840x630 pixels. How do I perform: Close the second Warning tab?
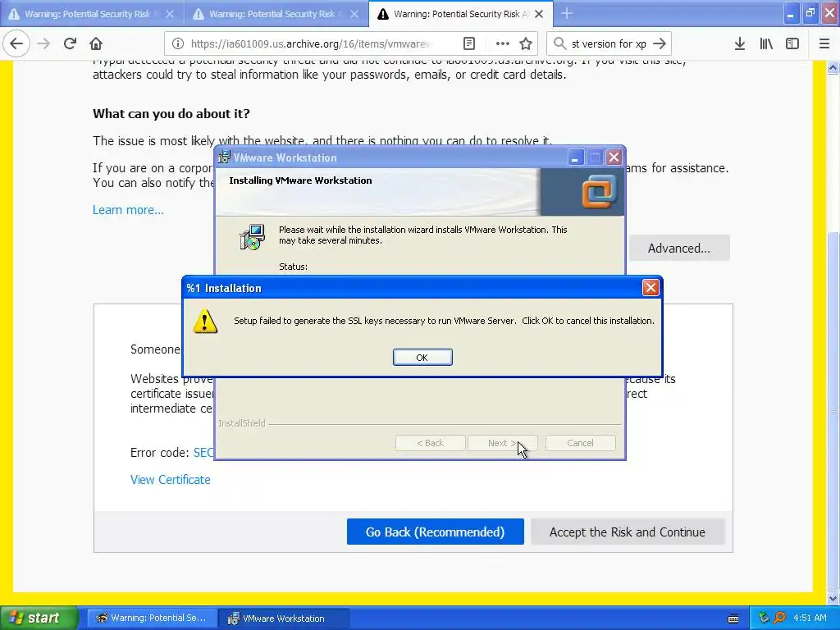354,14
